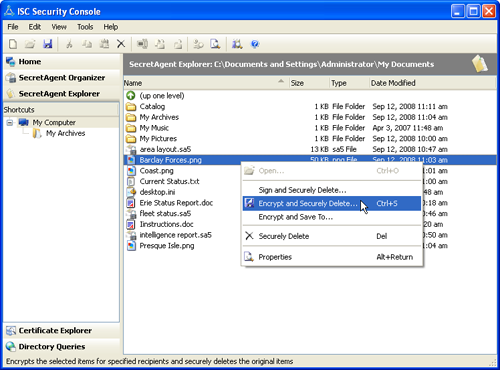
Task: Collapse the My Computer tree node
Action: point(10,123)
